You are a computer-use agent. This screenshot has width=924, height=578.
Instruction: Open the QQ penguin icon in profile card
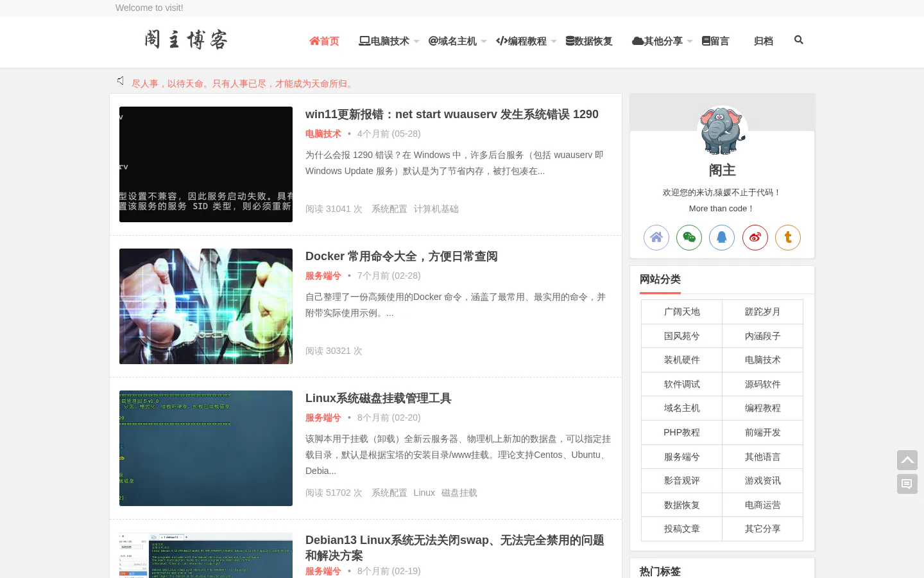tap(722, 238)
